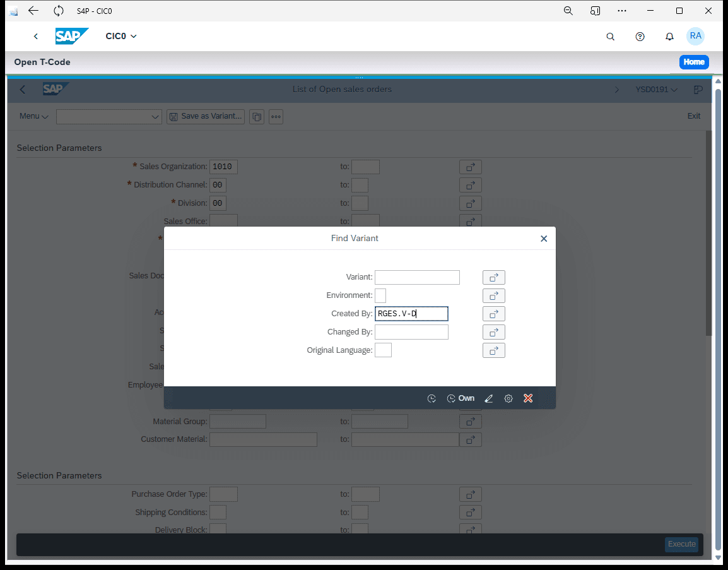This screenshot has width=728, height=570.
Task: Cancel with the red X icon
Action: [528, 398]
